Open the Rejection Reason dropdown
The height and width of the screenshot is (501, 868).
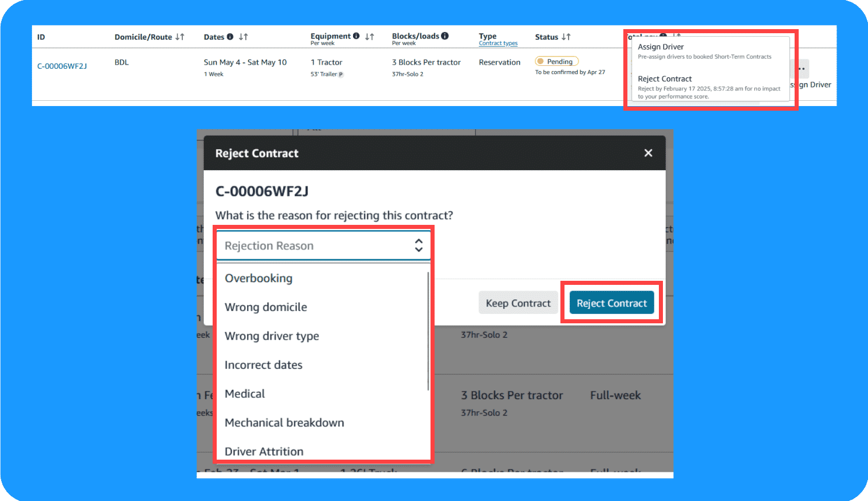(323, 245)
